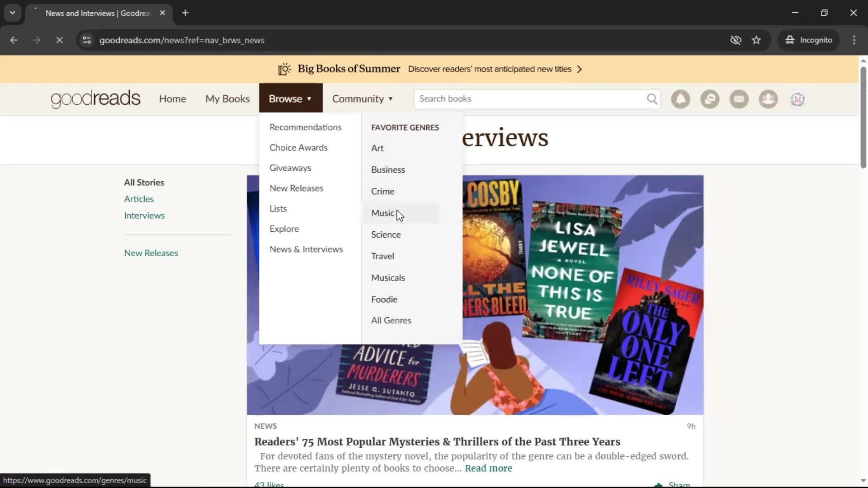Open Giveaways in Browse menu
Viewport: 868px width, 488px height.
pyautogui.click(x=290, y=168)
